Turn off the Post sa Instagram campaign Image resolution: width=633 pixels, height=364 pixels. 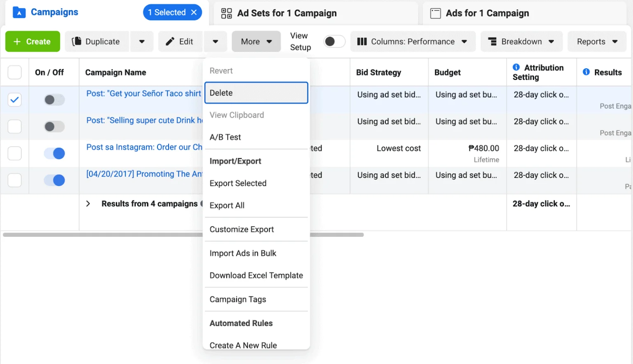(x=54, y=154)
